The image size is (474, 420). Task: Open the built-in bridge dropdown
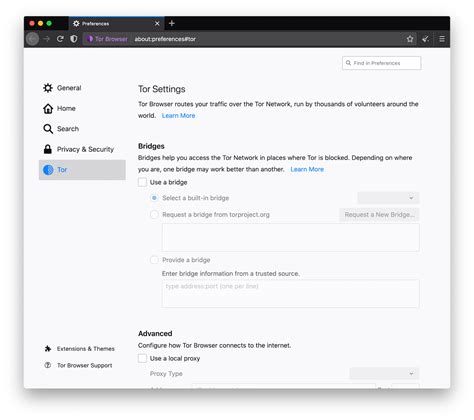(388, 198)
